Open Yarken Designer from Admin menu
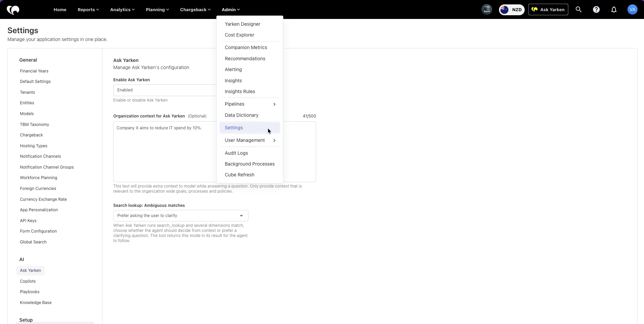This screenshot has height=324, width=644. coord(250,24)
